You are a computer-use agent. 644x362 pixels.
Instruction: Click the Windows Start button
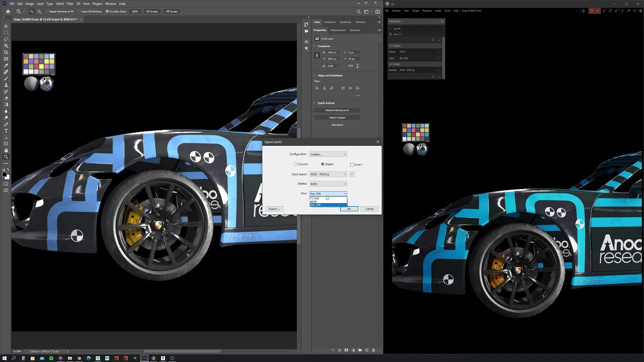[4, 358]
